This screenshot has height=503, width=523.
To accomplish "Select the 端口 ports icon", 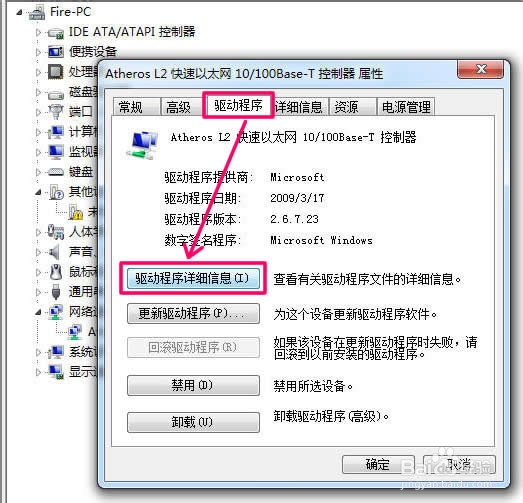I will (55, 111).
